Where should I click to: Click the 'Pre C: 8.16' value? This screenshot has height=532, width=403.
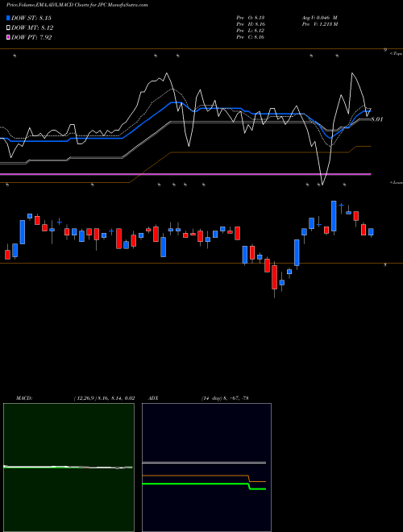[x=251, y=37]
